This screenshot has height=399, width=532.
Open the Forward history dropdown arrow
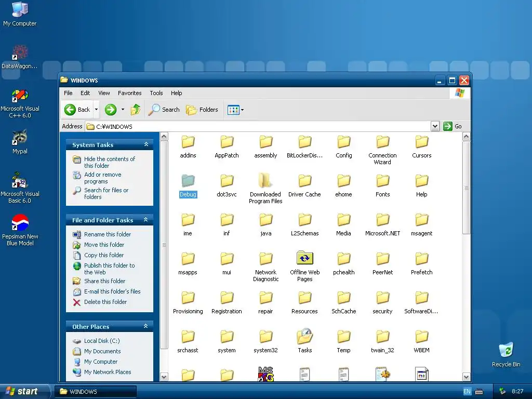click(x=123, y=110)
